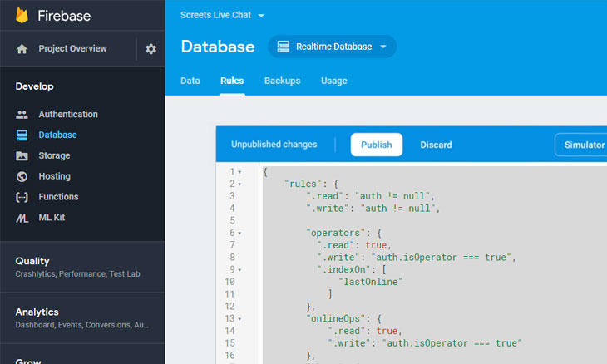
Task: Click the "onlineOps" key in the rules
Action: click(x=336, y=319)
